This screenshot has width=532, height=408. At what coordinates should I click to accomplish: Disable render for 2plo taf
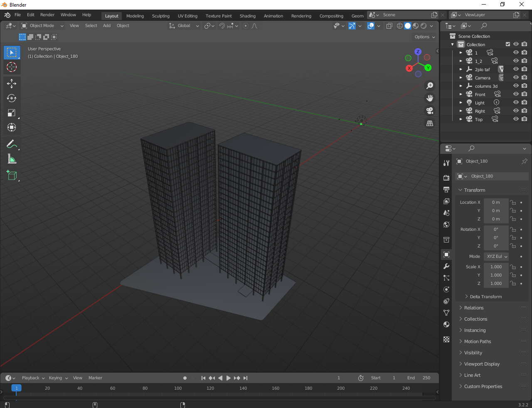pos(525,69)
